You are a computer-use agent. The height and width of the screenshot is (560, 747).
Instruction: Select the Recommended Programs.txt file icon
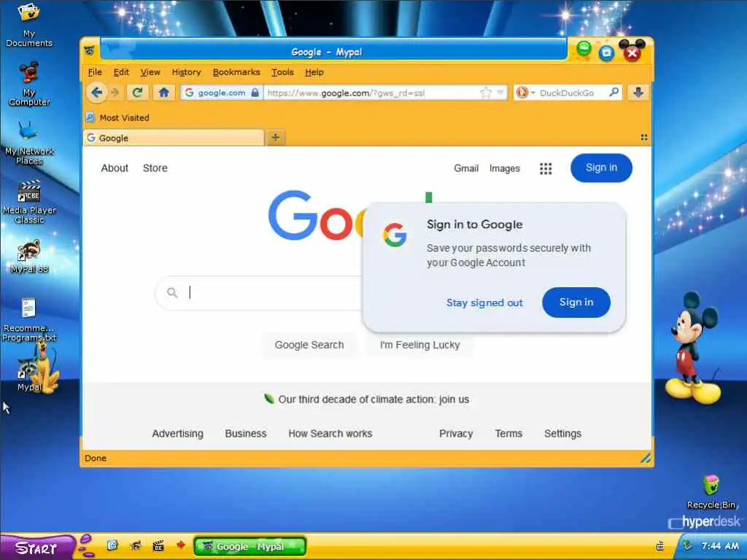pyautogui.click(x=29, y=319)
